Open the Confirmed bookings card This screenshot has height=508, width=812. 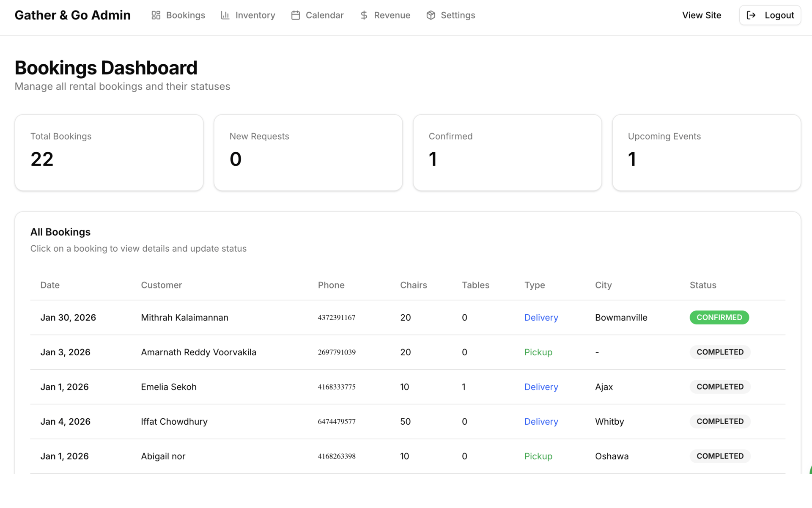point(507,152)
